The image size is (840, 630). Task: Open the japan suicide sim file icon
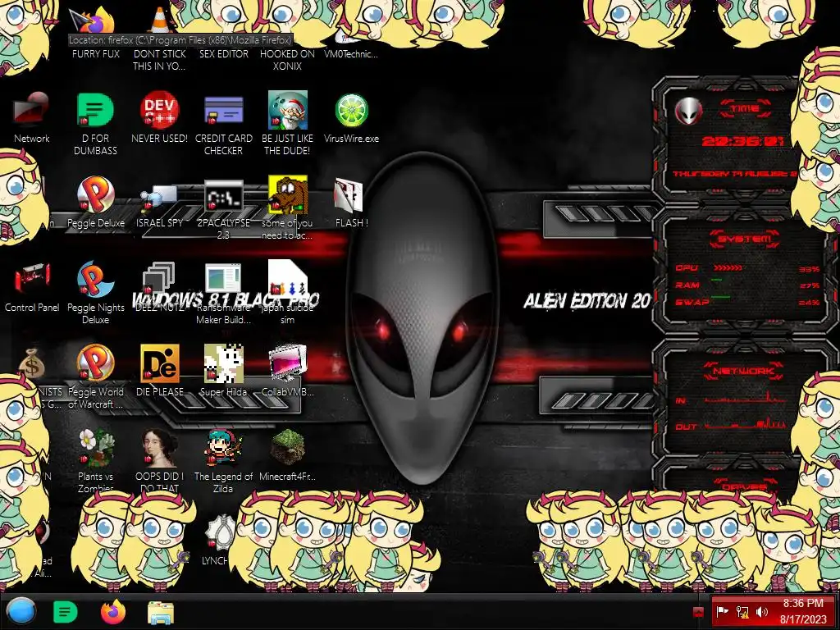[x=288, y=277]
